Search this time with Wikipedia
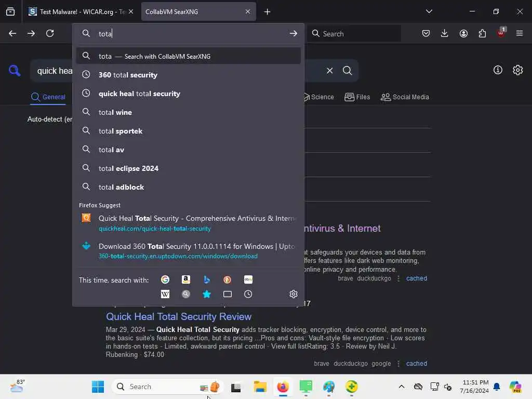The width and height of the screenshot is (532, 399). click(165, 294)
